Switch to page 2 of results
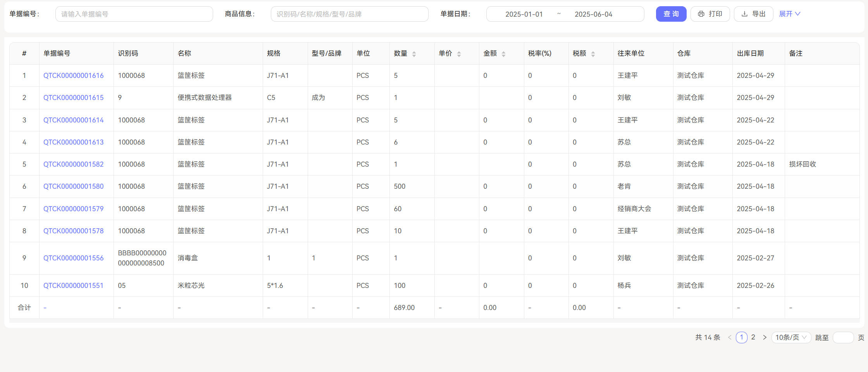Viewport: 868px width, 372px height. 753,337
